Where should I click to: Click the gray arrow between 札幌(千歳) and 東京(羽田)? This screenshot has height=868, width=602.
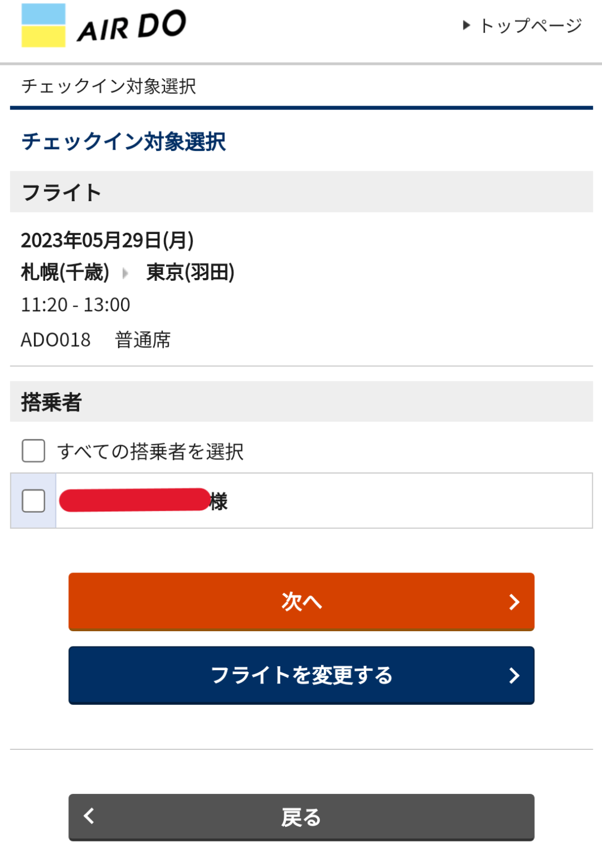(x=127, y=272)
